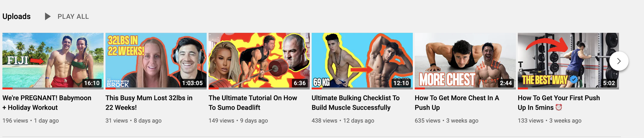Image resolution: width=644 pixels, height=138 pixels.
Task: Open title We're PREGNANT! Babymoon + Holiday Workout
Action: click(x=47, y=103)
